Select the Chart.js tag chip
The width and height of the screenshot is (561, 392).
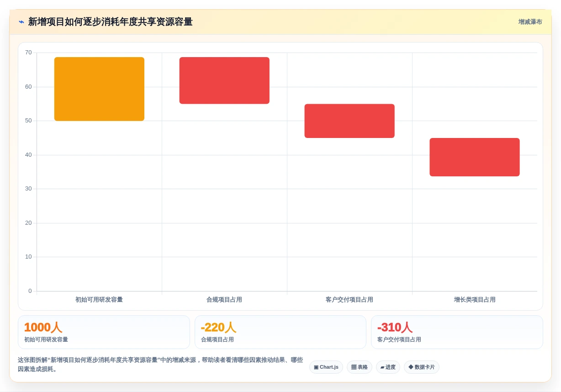click(x=326, y=367)
